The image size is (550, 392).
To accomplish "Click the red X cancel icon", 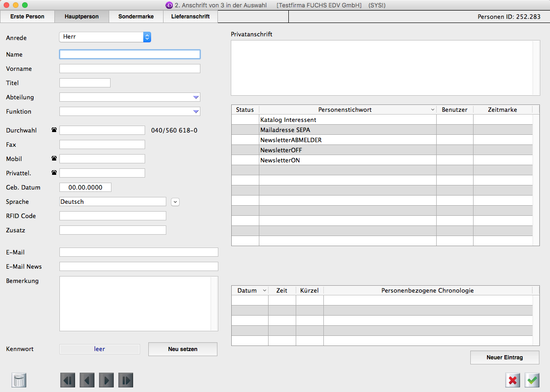I will coord(513,380).
